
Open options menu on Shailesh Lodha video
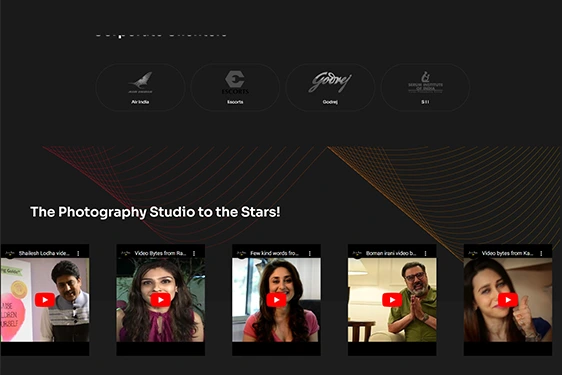pos(78,253)
